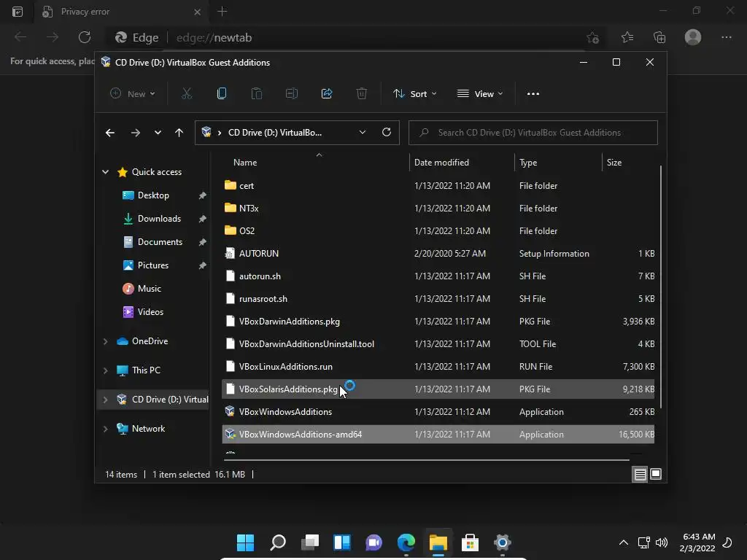
Task: Select the NT3x folder
Action: click(x=438, y=208)
